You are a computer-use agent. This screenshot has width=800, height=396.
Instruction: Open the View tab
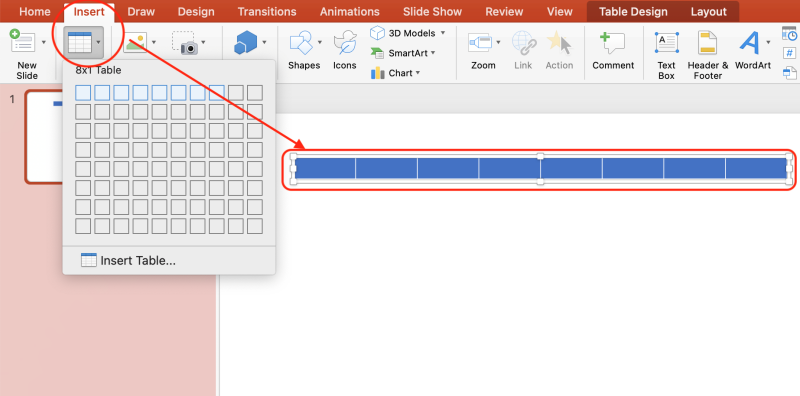coord(559,12)
